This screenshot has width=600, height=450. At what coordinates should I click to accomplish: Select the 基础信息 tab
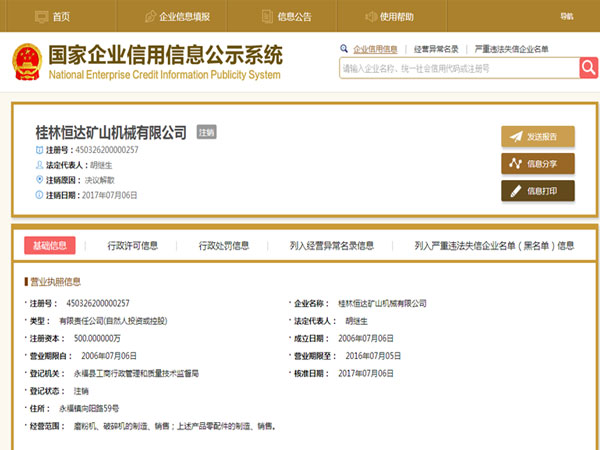coord(50,246)
